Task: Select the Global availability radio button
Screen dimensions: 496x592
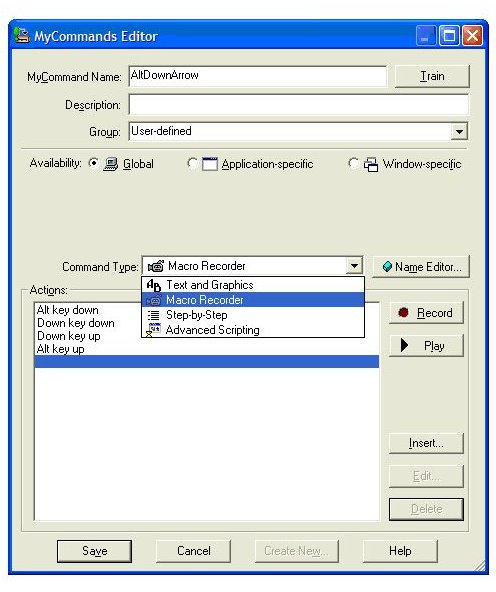Action: 93,163
